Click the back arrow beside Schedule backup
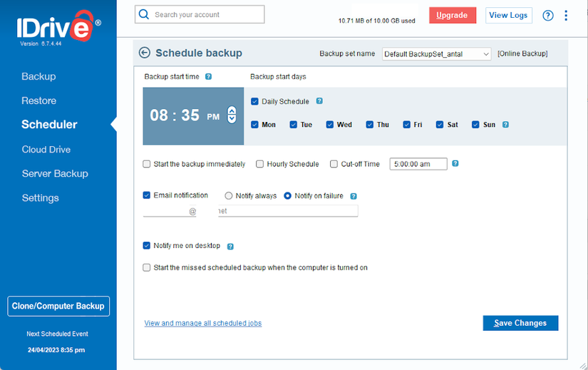 [145, 53]
